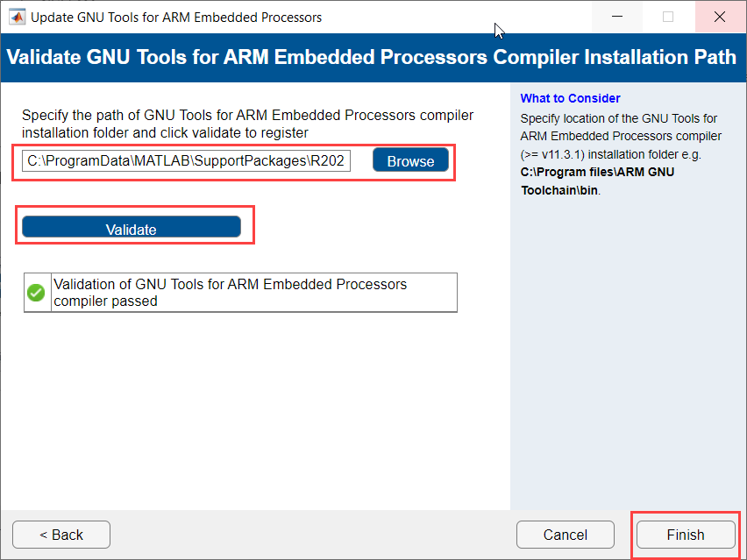Click the What to Consider heading
Image resolution: width=747 pixels, height=560 pixels.
coord(570,98)
